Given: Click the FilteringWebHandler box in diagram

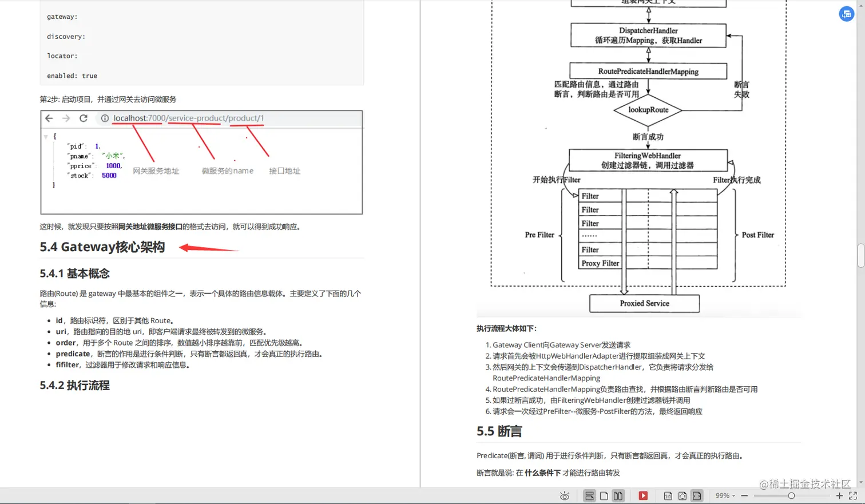Looking at the screenshot, I should (648, 160).
